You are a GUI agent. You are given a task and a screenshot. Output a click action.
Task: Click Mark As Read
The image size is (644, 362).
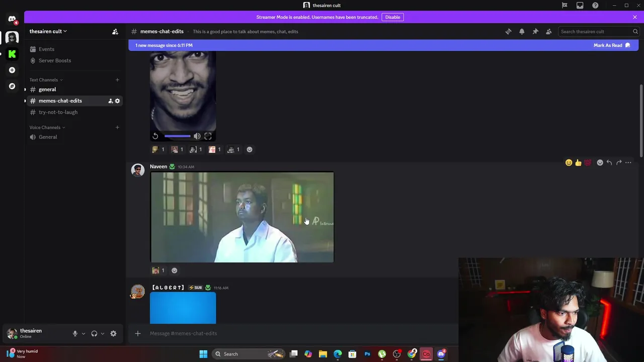pyautogui.click(x=612, y=45)
